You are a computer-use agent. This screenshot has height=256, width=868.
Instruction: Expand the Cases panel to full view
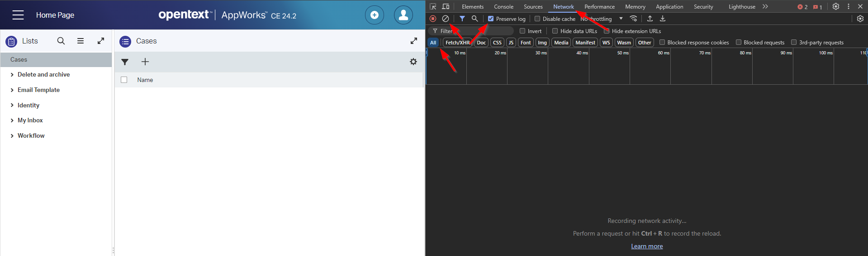413,41
